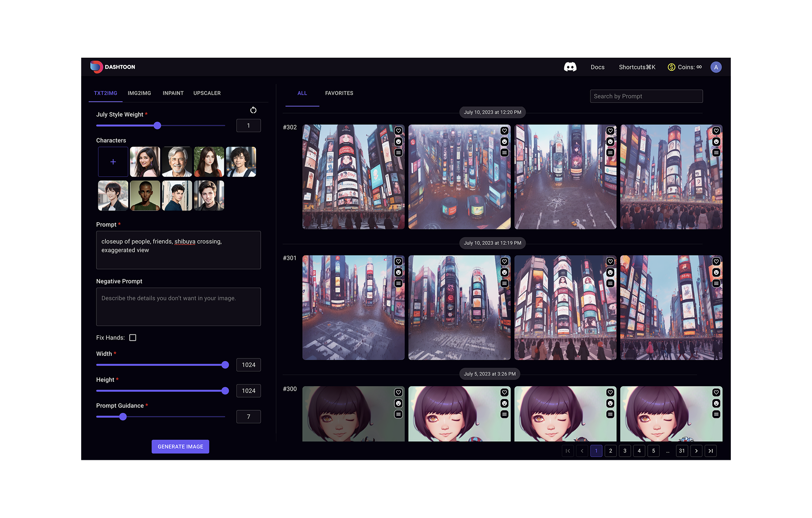Go to results page 4
The width and height of the screenshot is (812, 518).
[639, 451]
